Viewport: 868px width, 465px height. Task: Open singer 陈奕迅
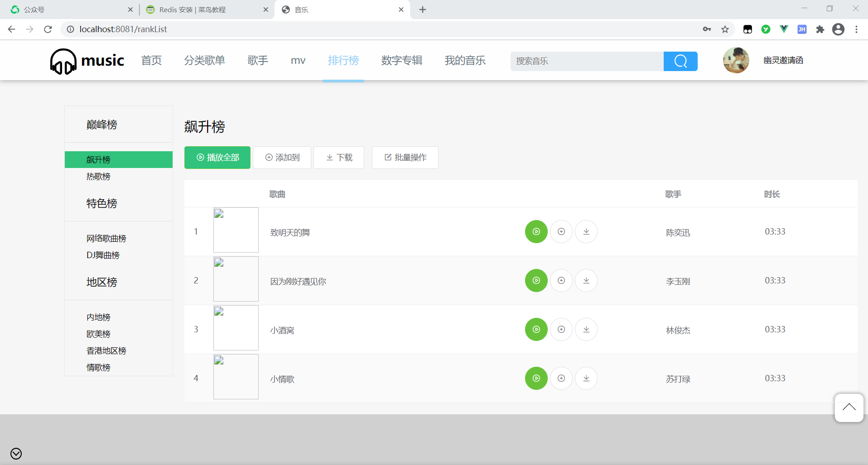pos(678,233)
